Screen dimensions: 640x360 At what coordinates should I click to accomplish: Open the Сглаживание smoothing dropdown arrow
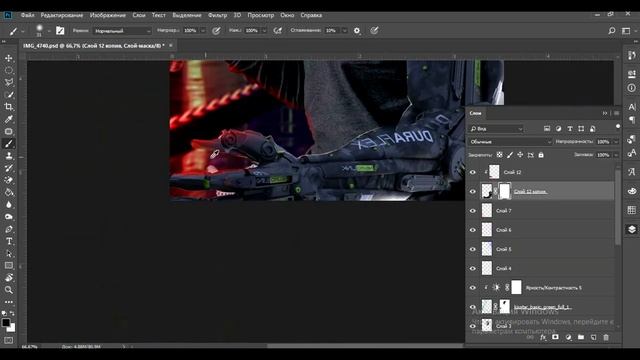click(x=344, y=31)
